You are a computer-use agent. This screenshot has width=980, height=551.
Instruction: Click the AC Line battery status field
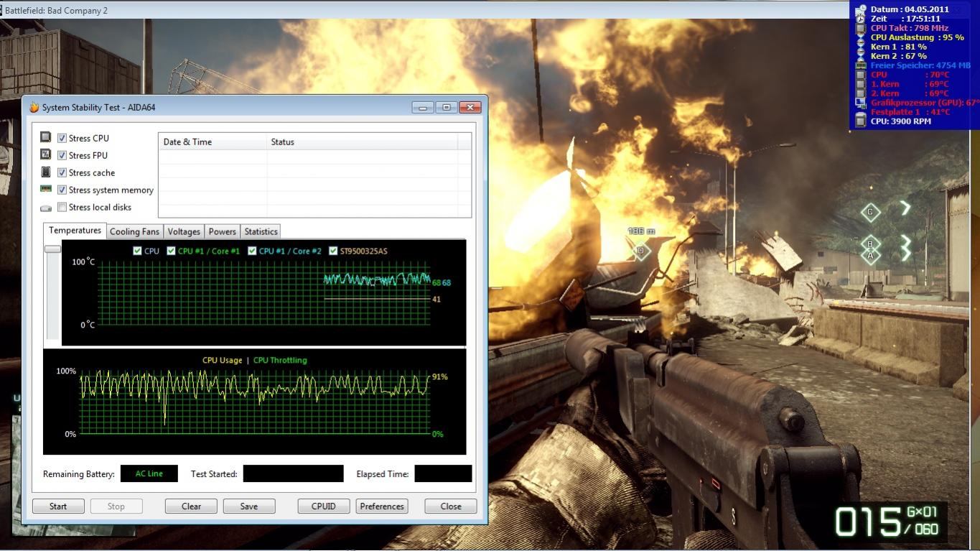click(149, 473)
